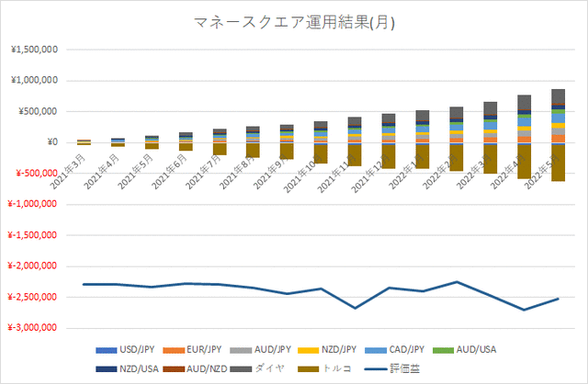Image resolution: width=588 pixels, height=384 pixels.
Task: Click the AUD/JPY gray legend swatch
Action: point(241,350)
